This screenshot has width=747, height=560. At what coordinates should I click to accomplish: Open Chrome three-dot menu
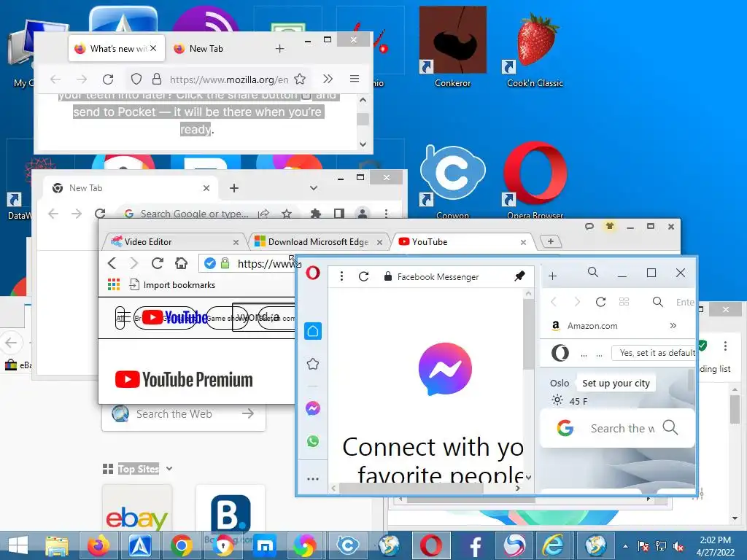(387, 214)
